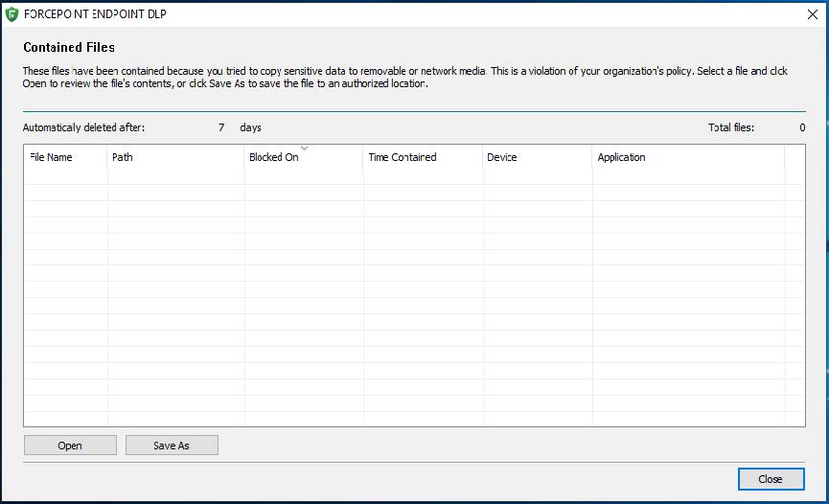Click the Automatically deleted after label
This screenshot has width=829, height=504.
pyautogui.click(x=84, y=127)
